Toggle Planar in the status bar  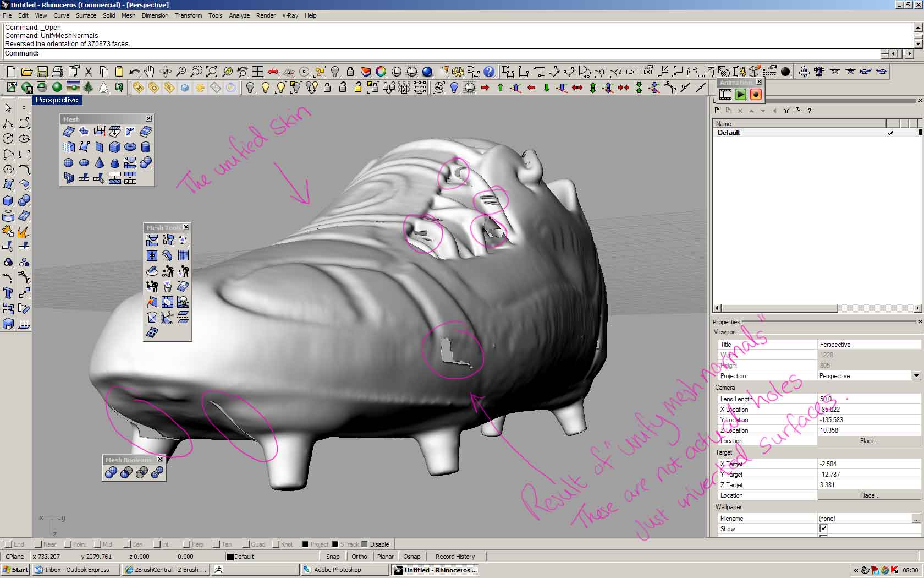click(385, 557)
